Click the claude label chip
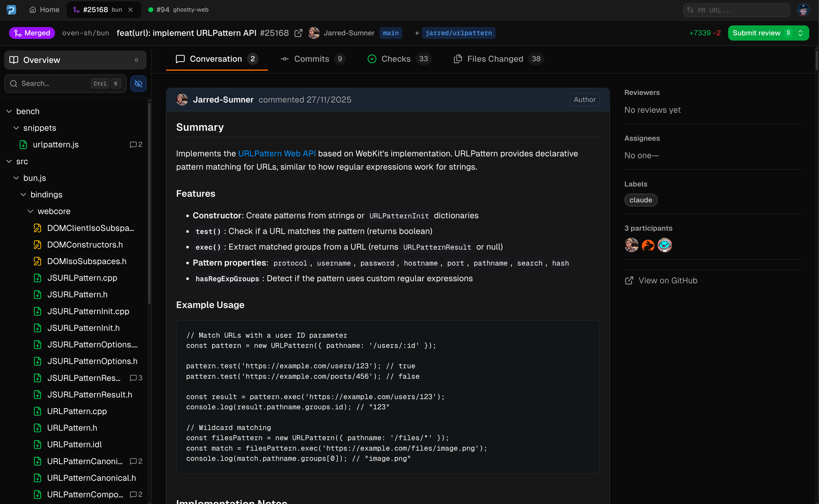The width and height of the screenshot is (819, 504). (640, 200)
